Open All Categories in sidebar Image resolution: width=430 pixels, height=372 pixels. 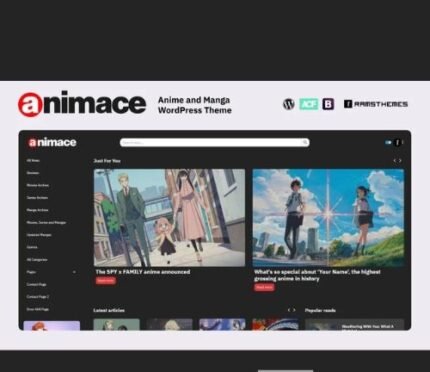click(37, 259)
